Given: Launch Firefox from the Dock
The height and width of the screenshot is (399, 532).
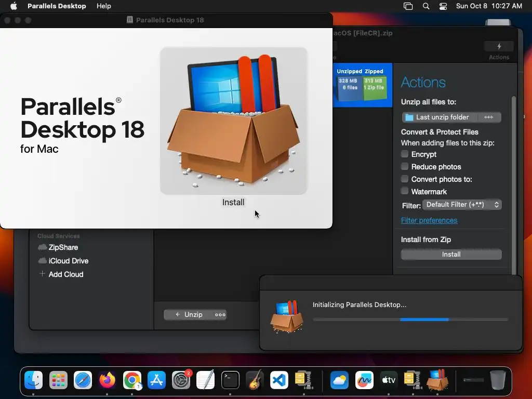Looking at the screenshot, I should (107, 380).
